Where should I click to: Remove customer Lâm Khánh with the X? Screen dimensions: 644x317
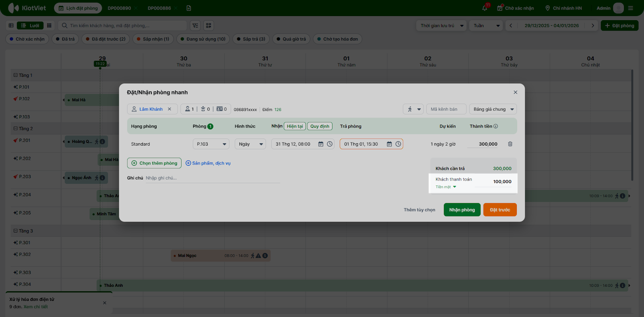pyautogui.click(x=169, y=109)
